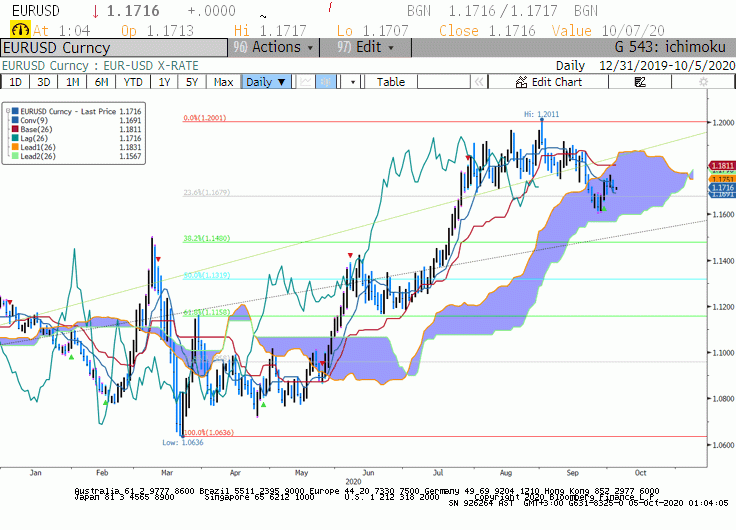The height and width of the screenshot is (530, 736).
Task: Expand the chart type dropdown arrow
Action: tap(353, 82)
